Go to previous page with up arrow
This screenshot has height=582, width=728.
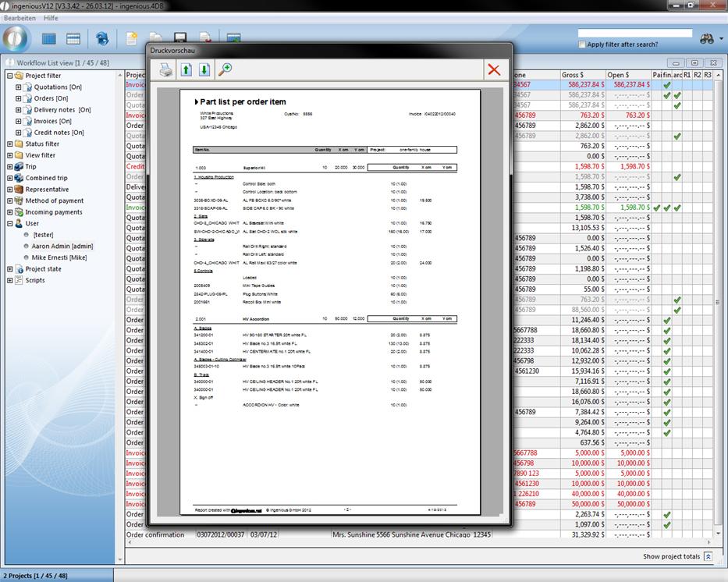(186, 70)
